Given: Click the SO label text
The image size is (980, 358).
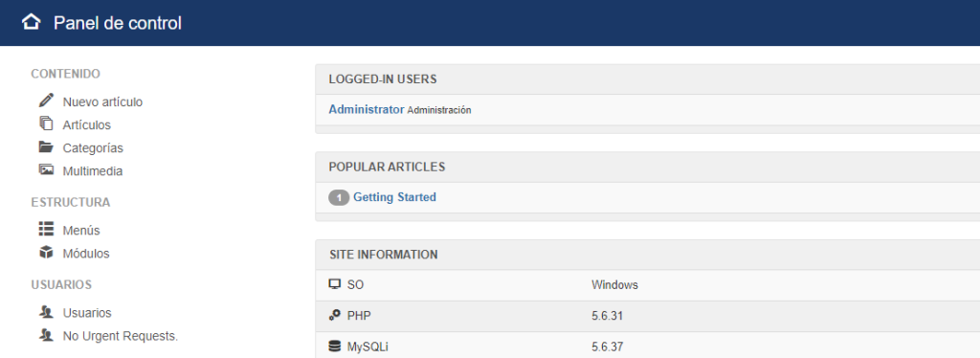Looking at the screenshot, I should tap(355, 285).
